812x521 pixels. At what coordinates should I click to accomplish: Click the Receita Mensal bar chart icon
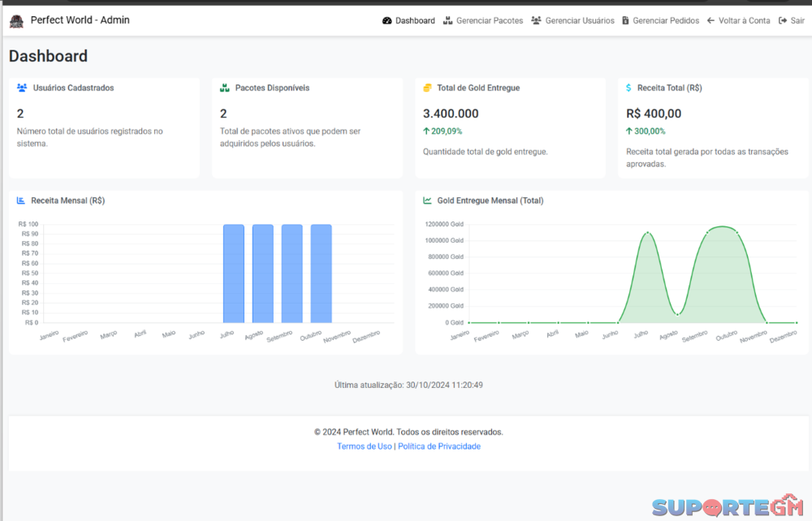point(21,200)
